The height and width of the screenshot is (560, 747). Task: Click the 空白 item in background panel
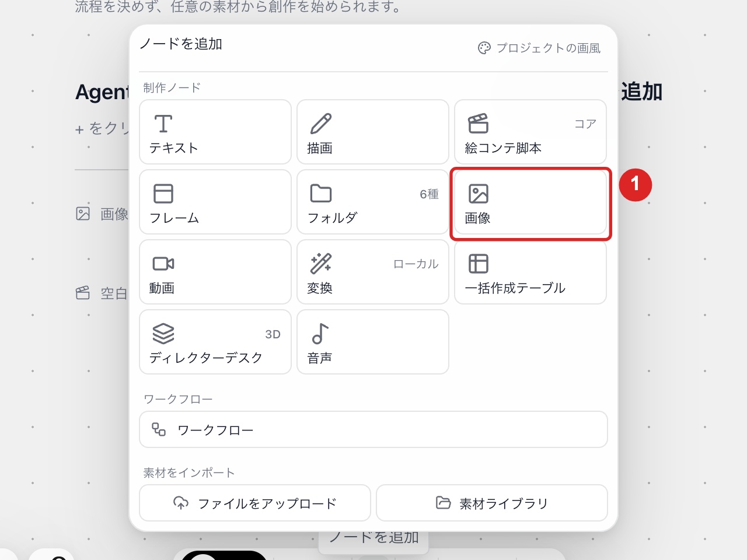[x=102, y=293]
